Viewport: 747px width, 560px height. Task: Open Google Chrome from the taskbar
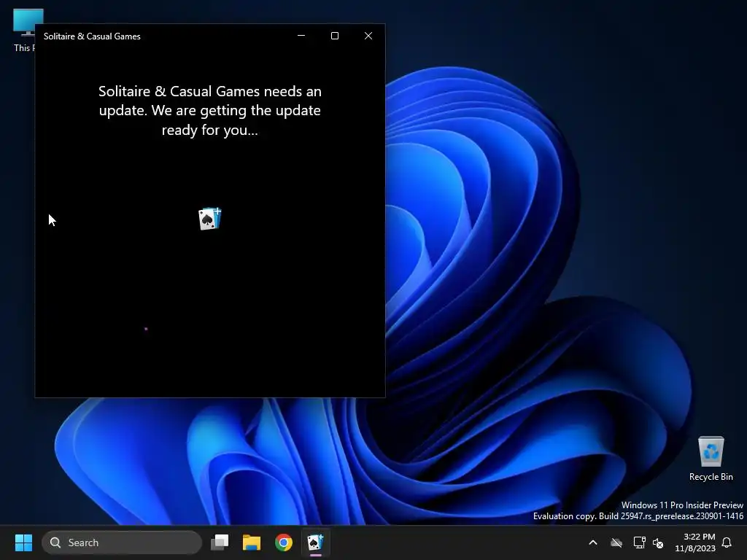click(284, 542)
